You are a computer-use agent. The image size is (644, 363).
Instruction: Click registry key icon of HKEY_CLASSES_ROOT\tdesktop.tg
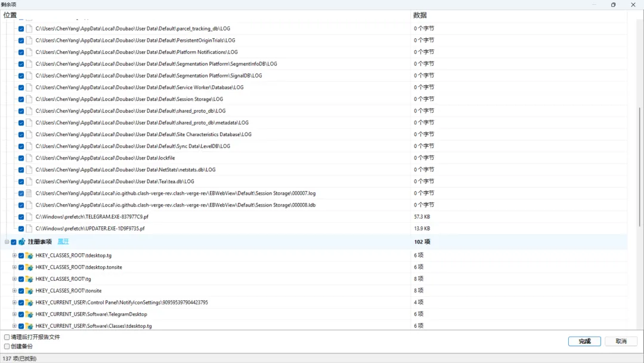coord(29,256)
